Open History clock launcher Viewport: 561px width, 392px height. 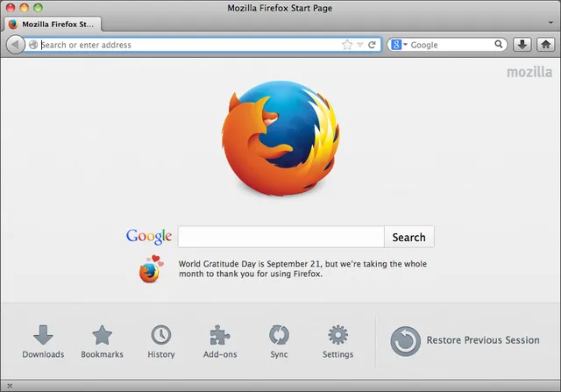161,341
